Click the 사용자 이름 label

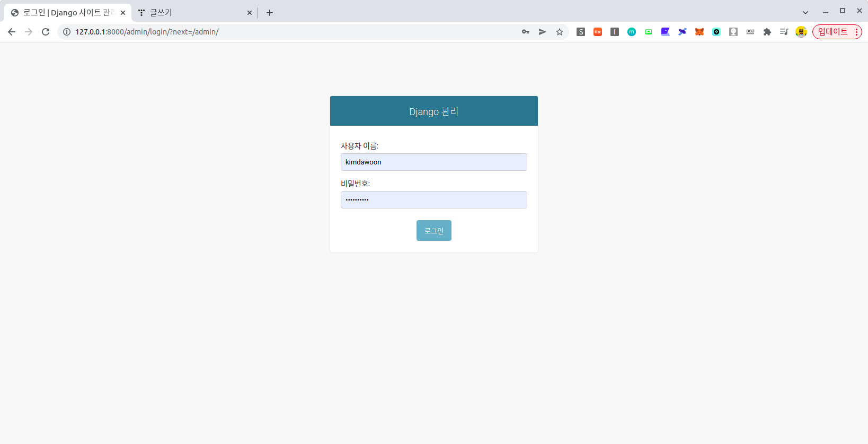coord(360,146)
